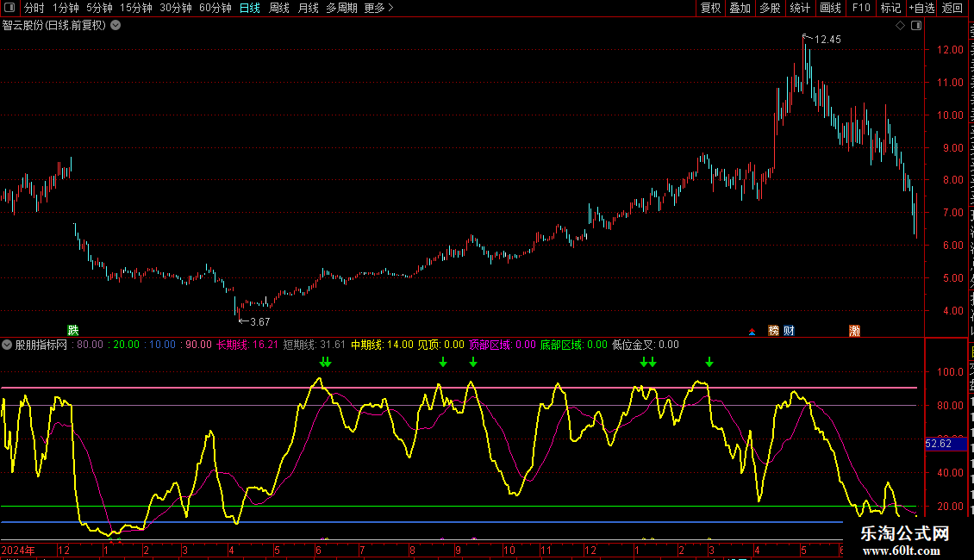974x560 pixels.
Task: Click the green 跌 marker icon
Action: [x=73, y=330]
